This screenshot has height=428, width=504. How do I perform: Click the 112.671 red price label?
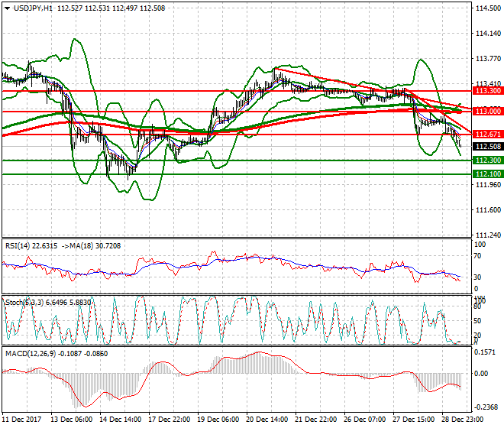(487, 134)
